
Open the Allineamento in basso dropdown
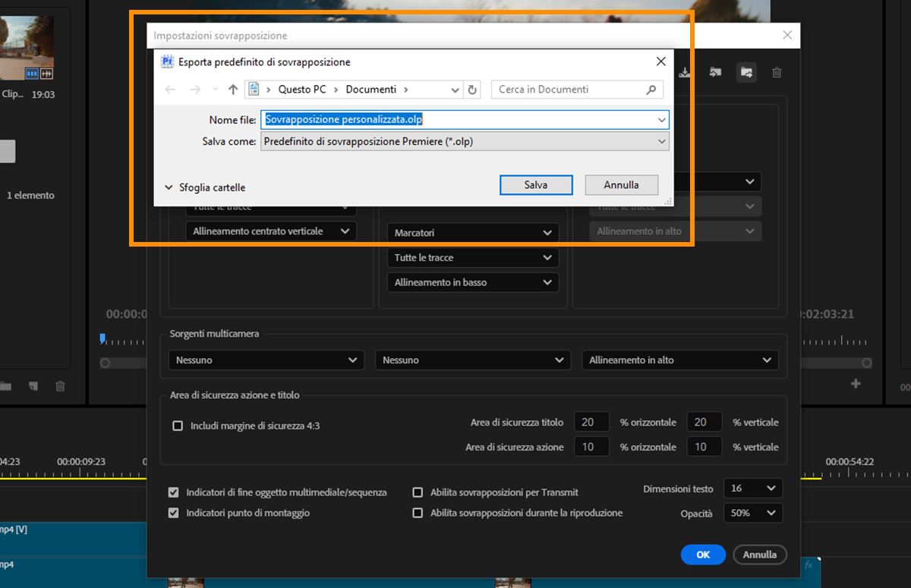click(x=473, y=282)
